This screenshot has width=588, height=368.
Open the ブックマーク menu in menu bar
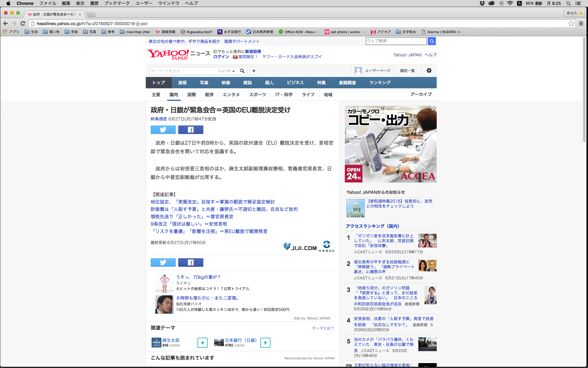(x=117, y=3)
